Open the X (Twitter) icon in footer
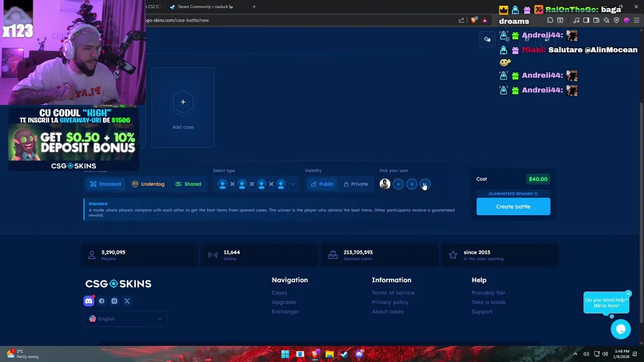 (127, 301)
